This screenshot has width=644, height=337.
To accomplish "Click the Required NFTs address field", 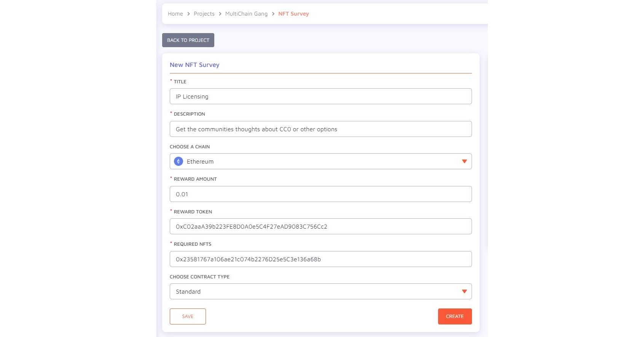I will point(320,259).
